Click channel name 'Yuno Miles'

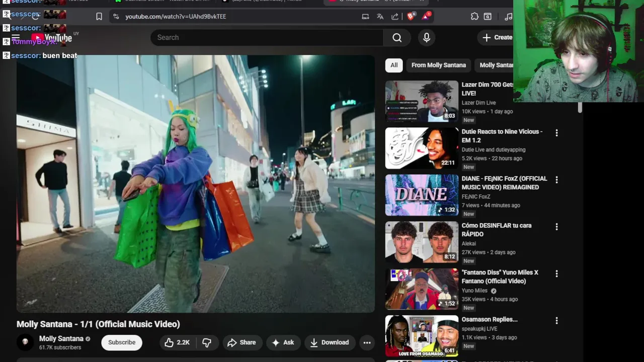[x=474, y=291]
